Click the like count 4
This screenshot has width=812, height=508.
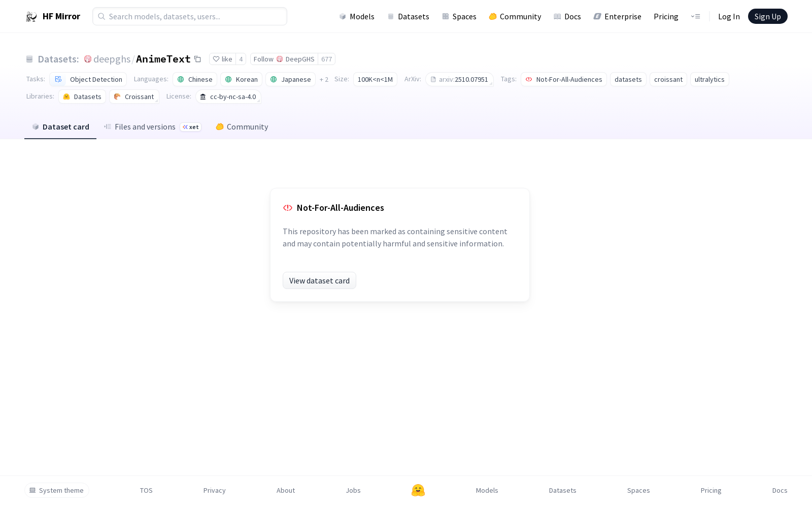tap(241, 59)
